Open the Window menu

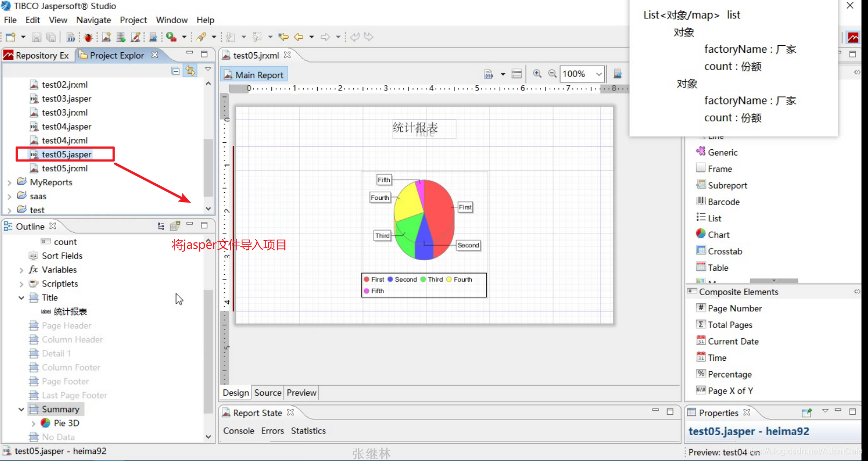(172, 20)
